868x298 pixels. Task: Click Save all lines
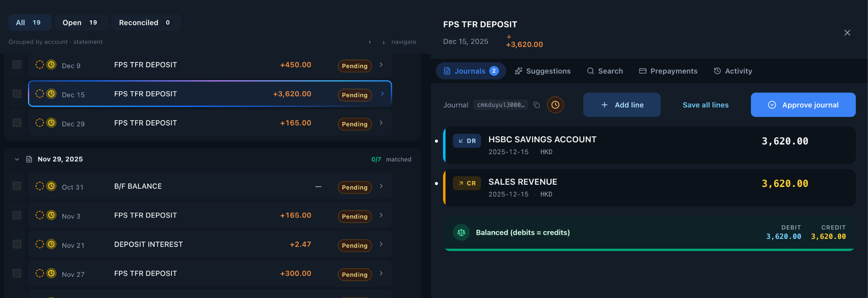click(705, 105)
